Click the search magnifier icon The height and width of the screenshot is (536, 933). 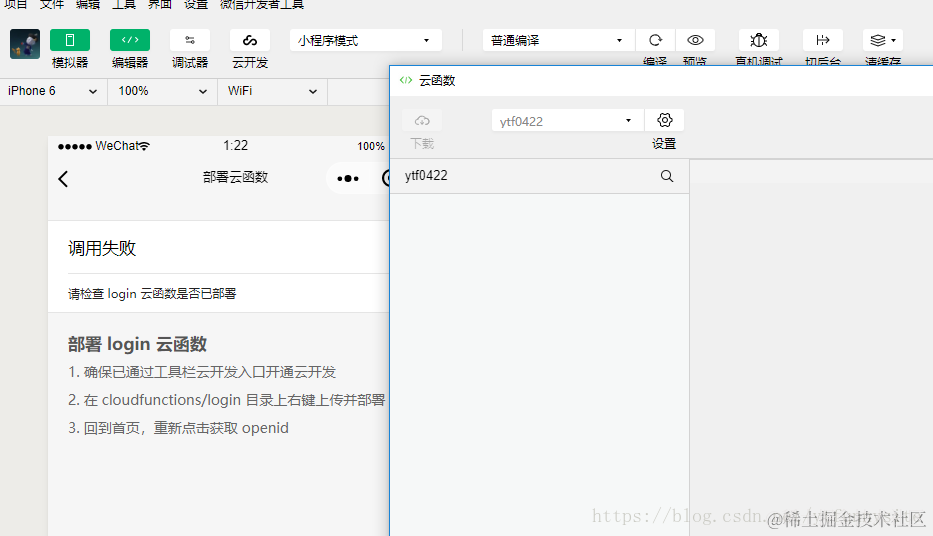click(667, 176)
